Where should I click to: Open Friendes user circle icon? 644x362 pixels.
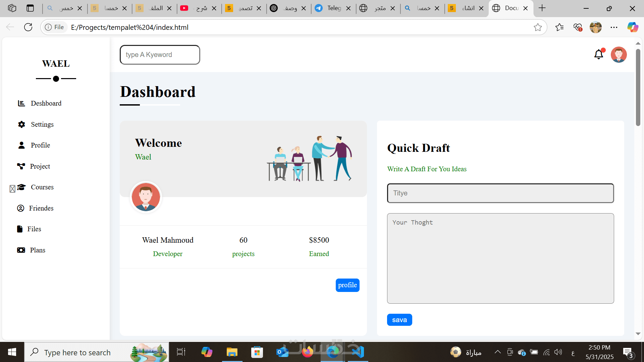click(x=21, y=208)
